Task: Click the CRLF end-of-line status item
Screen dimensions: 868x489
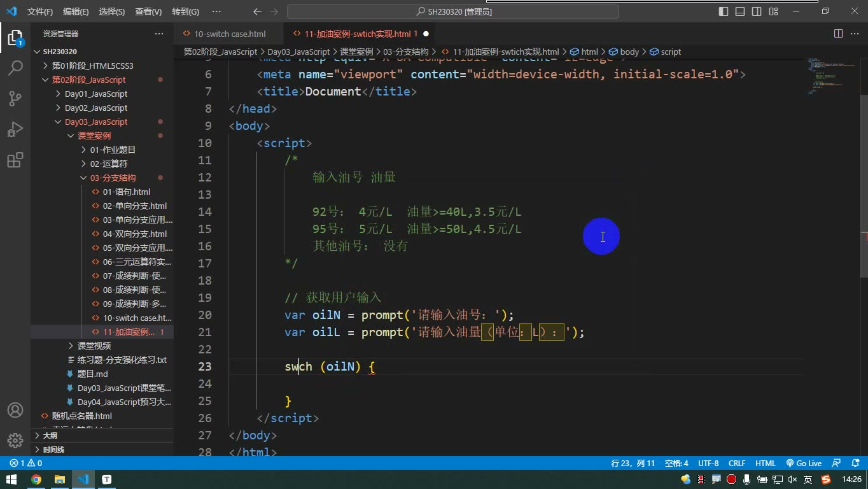Action: [737, 464]
